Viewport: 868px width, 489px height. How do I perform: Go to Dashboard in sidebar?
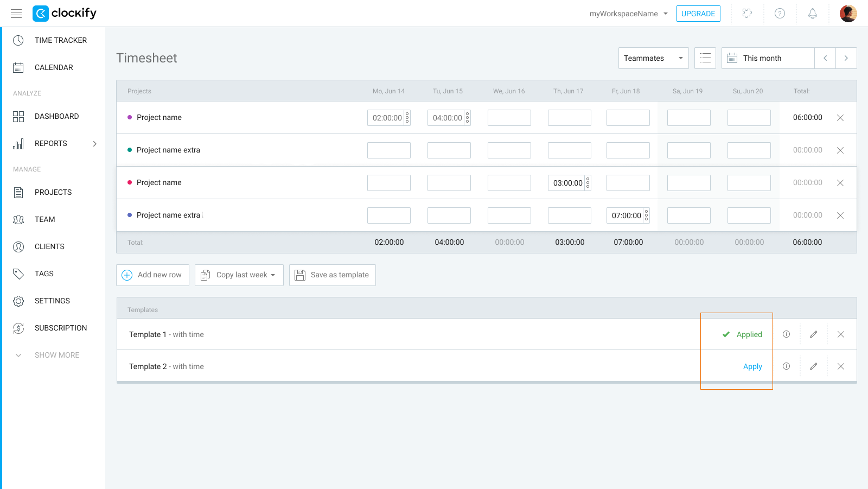coord(56,116)
